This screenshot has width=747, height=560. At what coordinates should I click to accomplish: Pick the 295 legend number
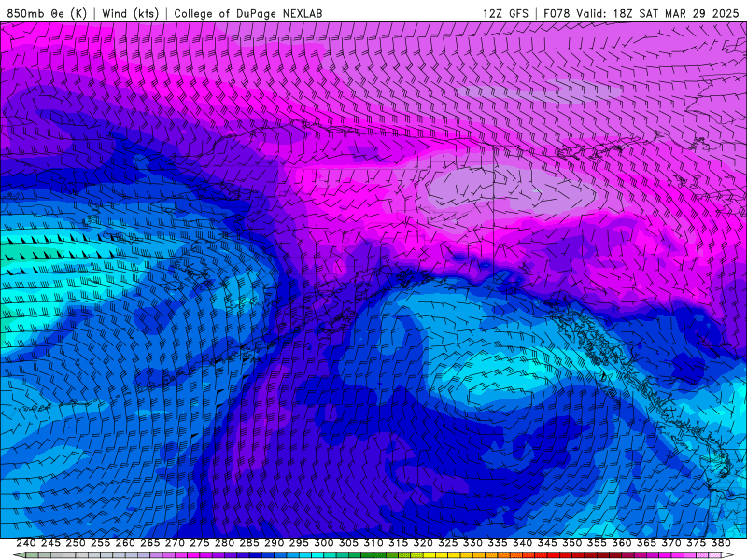[299, 543]
